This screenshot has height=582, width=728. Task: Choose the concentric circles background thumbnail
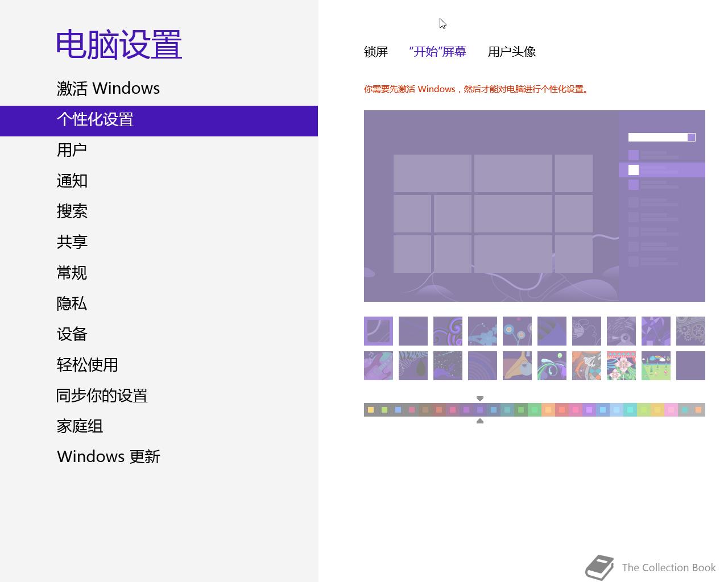[x=482, y=365]
